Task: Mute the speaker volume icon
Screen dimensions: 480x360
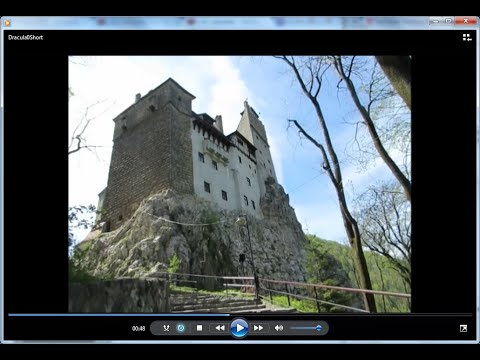Action: (x=279, y=328)
